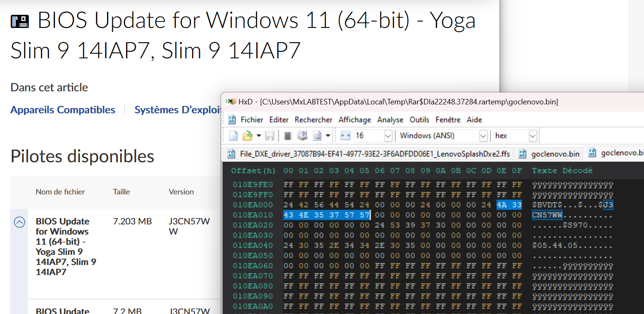Click the Texte Décodé column header
Image resolution: width=644 pixels, height=314 pixels.
pos(562,171)
